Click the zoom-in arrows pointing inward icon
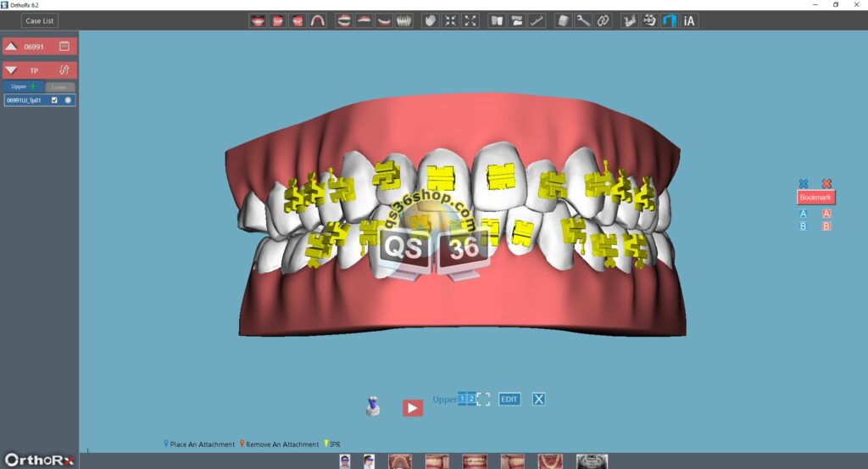 450,21
